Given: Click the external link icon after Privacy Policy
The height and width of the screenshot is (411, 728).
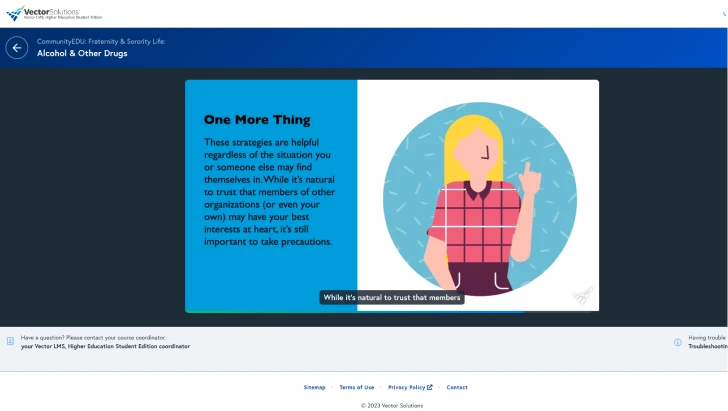Looking at the screenshot, I should tap(430, 387).
